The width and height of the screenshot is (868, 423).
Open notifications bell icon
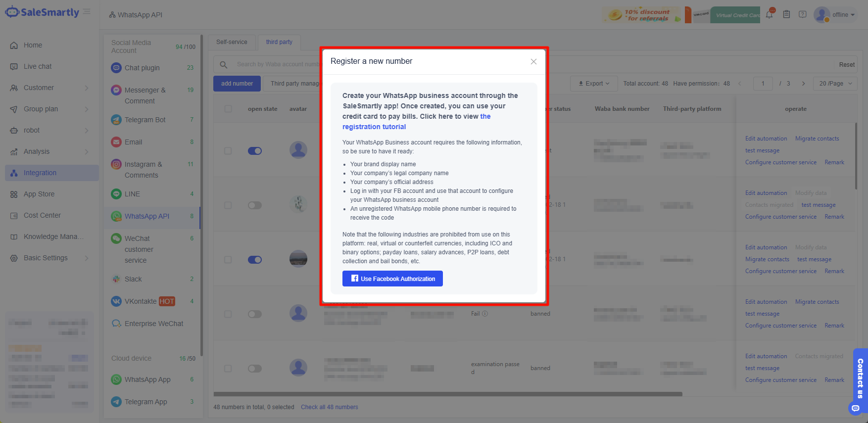[x=769, y=14]
